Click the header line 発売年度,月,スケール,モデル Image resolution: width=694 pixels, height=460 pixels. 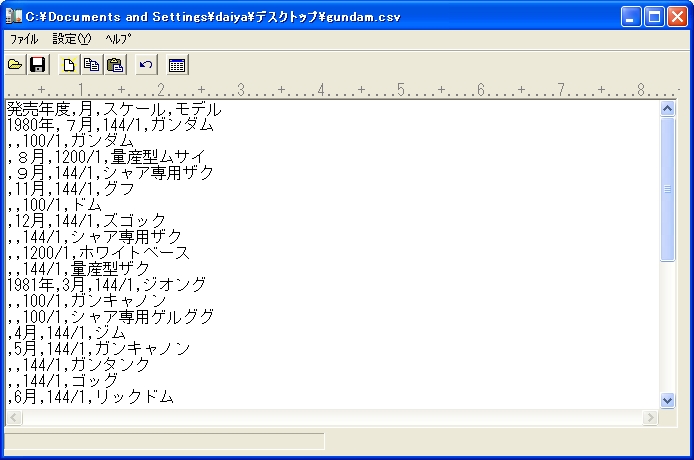pyautogui.click(x=114, y=109)
